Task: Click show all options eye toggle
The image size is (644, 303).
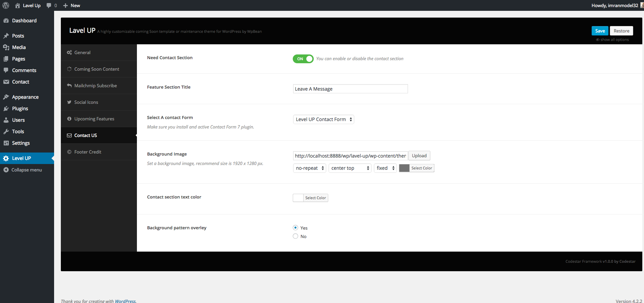Action: 612,40
